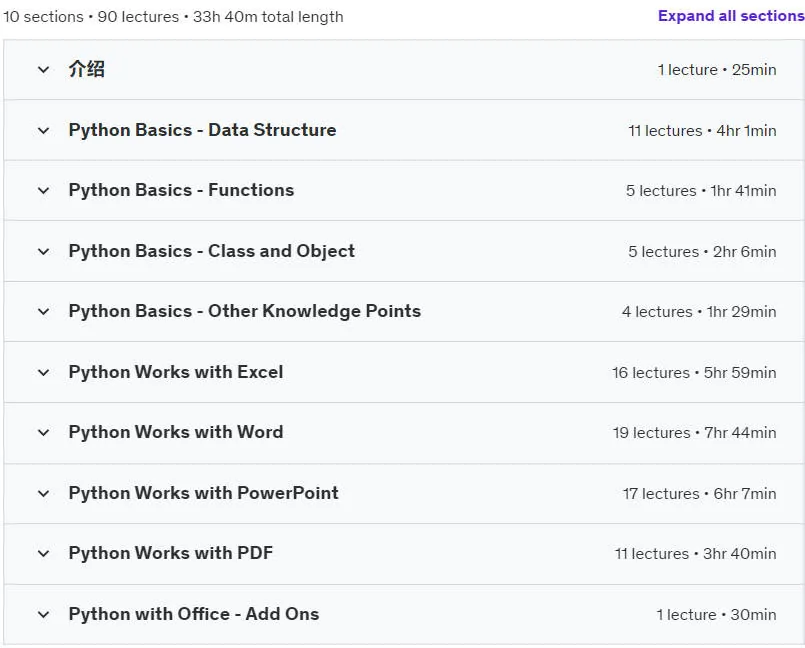Click the '10 sections • 90 lectures' summary text
Screen dimensions: 805x648
coord(91,16)
